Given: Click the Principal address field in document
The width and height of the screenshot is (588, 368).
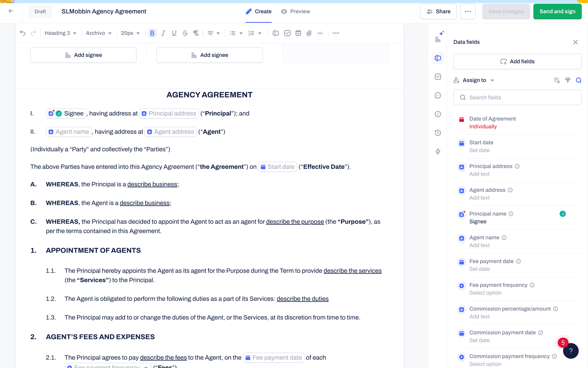Looking at the screenshot, I should tap(169, 113).
